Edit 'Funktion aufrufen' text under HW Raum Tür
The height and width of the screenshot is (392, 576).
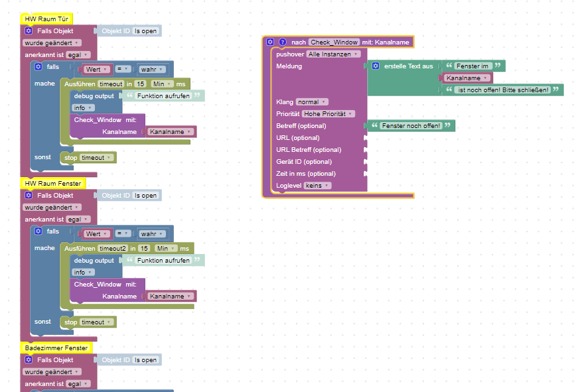(163, 96)
